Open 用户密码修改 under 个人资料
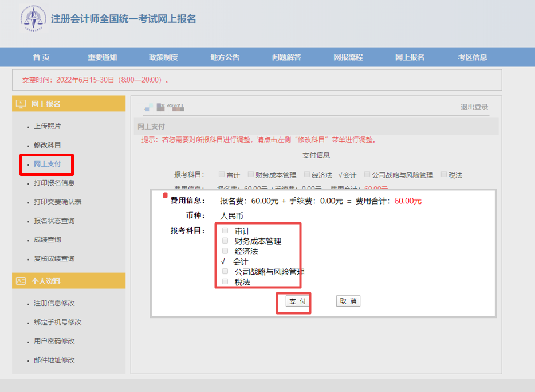 (54, 341)
